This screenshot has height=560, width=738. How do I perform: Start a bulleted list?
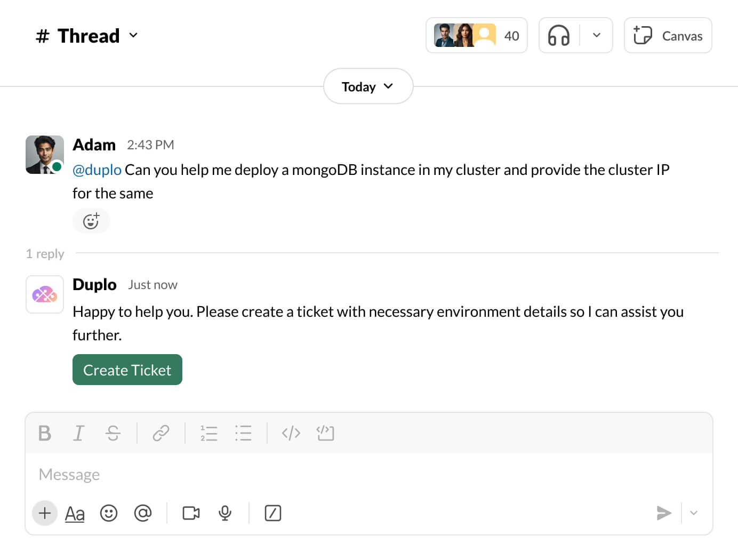(243, 433)
